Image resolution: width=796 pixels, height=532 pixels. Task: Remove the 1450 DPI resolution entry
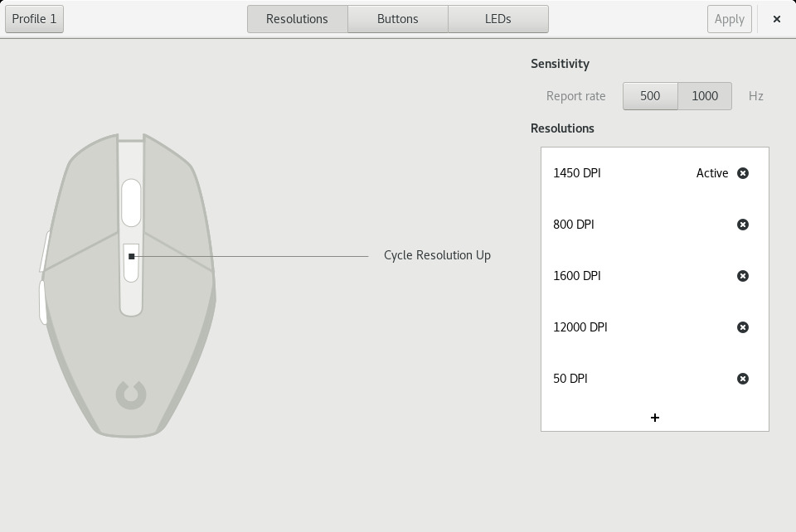(743, 173)
